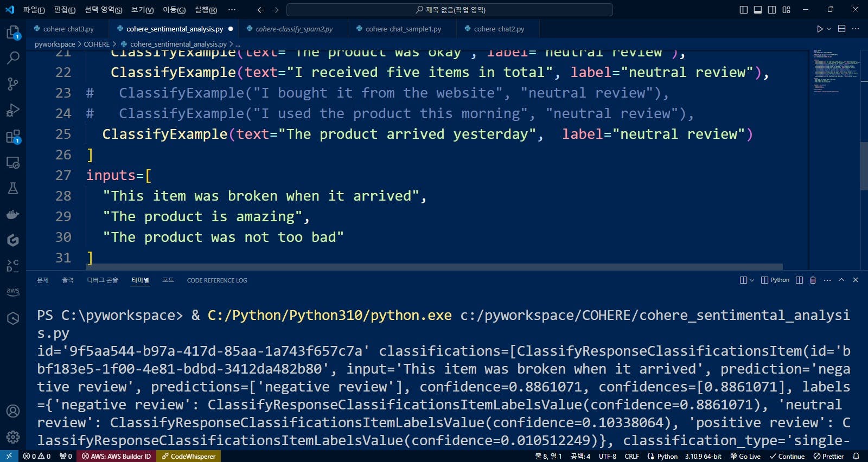This screenshot has height=462, width=868.
Task: Kill the terminal with the trash icon
Action: point(813,280)
